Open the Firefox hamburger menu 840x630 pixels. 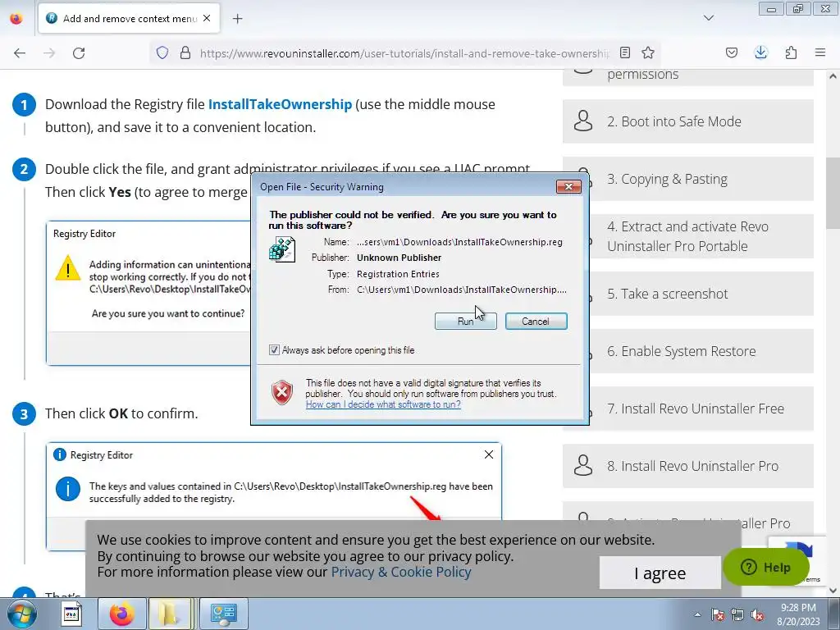820,52
